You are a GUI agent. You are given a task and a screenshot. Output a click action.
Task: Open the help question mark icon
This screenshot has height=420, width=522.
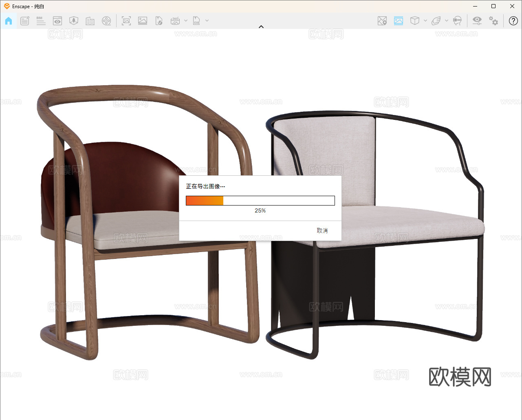pos(513,21)
